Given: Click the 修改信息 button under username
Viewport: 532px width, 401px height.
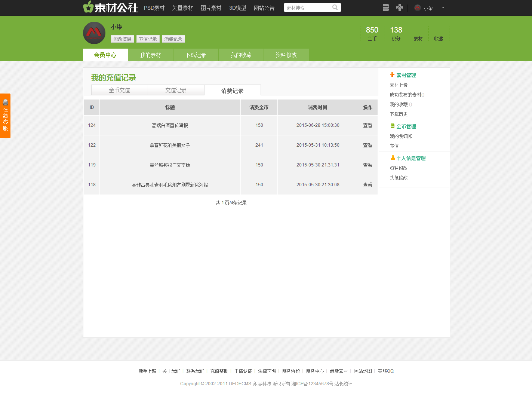Looking at the screenshot, I should (x=123, y=39).
